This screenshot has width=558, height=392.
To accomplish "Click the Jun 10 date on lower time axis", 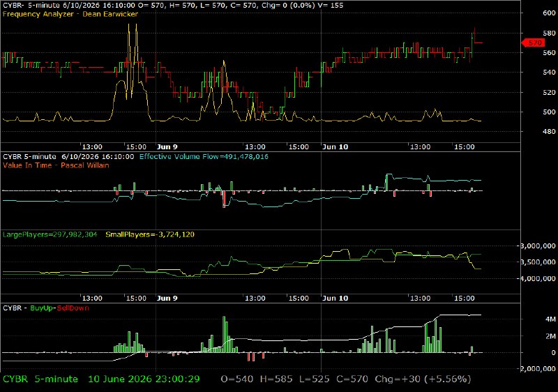I will pyautogui.click(x=335, y=298).
